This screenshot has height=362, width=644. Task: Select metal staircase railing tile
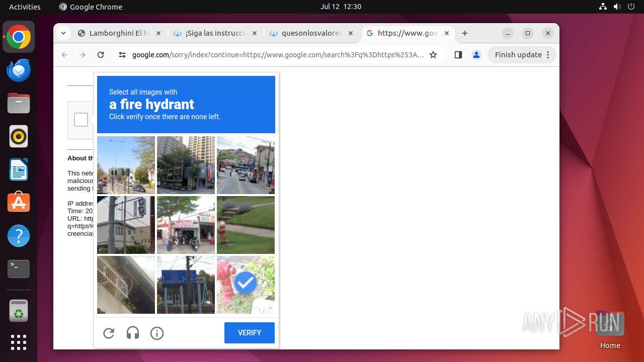point(126,285)
